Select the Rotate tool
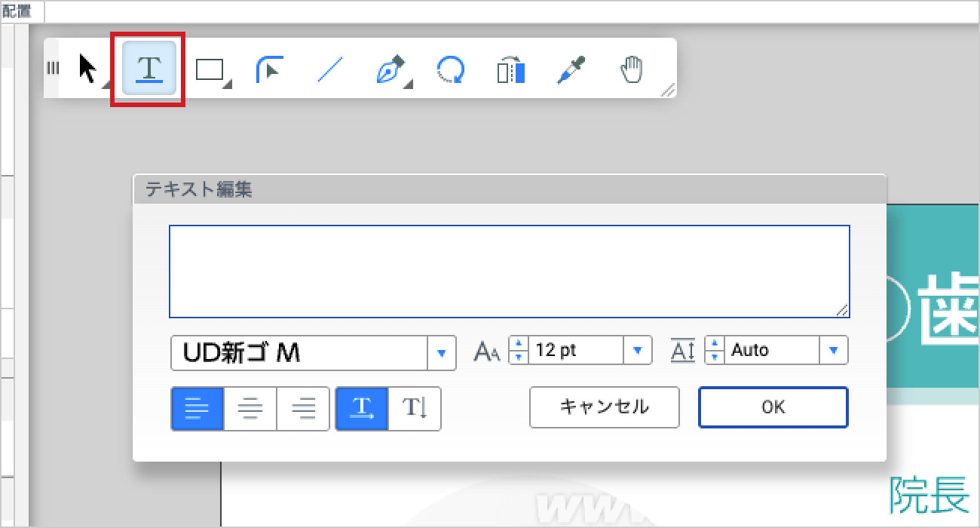980x528 pixels. pyautogui.click(x=450, y=69)
